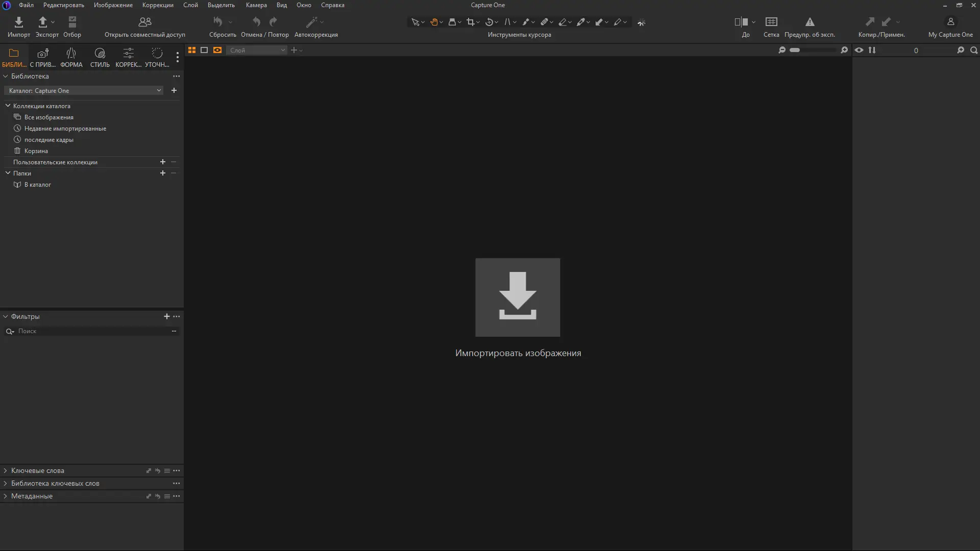Open the My Capture One account icon
Screen dimensions: 980x551
click(x=950, y=22)
